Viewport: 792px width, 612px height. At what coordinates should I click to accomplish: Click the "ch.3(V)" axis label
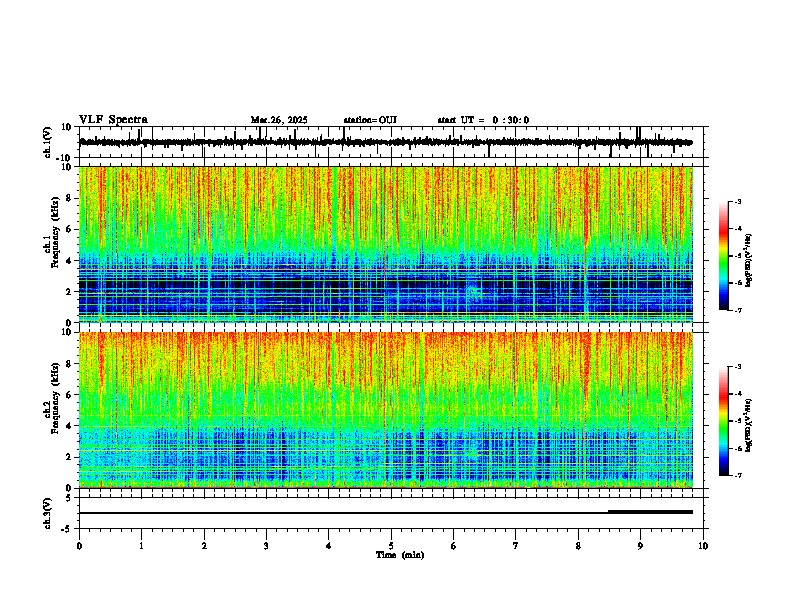click(48, 513)
